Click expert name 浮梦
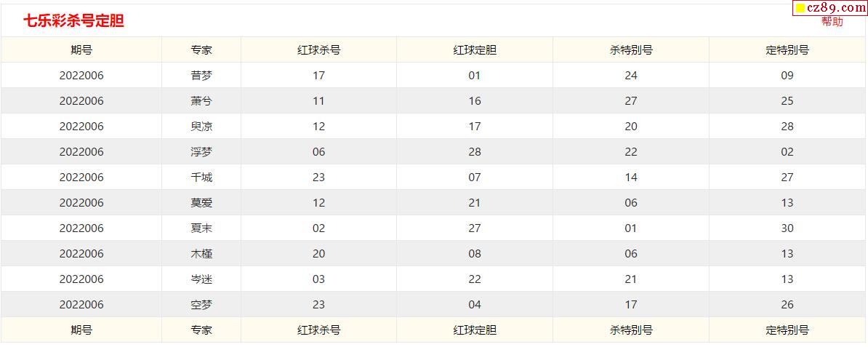The image size is (868, 347). (201, 152)
